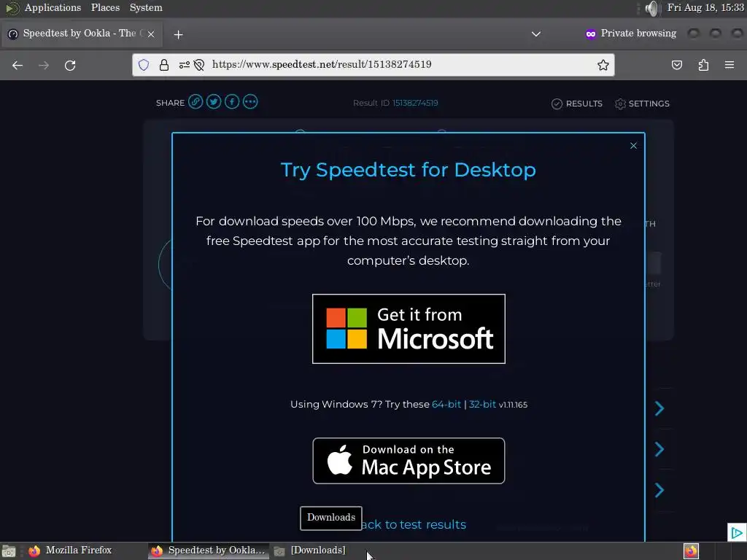This screenshot has width=747, height=560.
Task: Expand the list all tabs dropdown
Action: pos(536,34)
